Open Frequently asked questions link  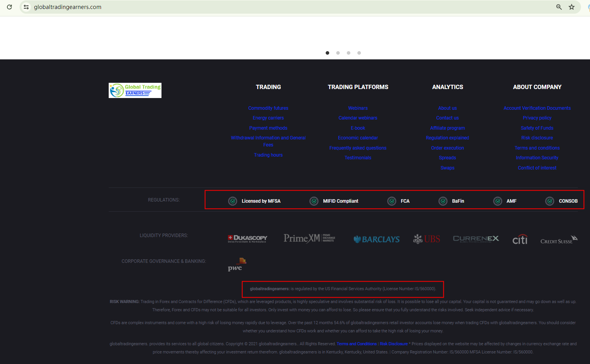[358, 148]
